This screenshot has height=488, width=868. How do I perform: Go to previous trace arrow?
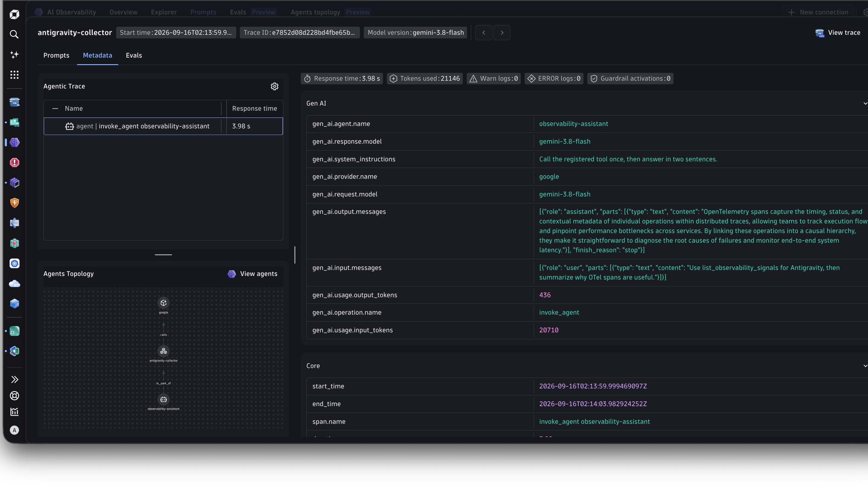coord(484,33)
